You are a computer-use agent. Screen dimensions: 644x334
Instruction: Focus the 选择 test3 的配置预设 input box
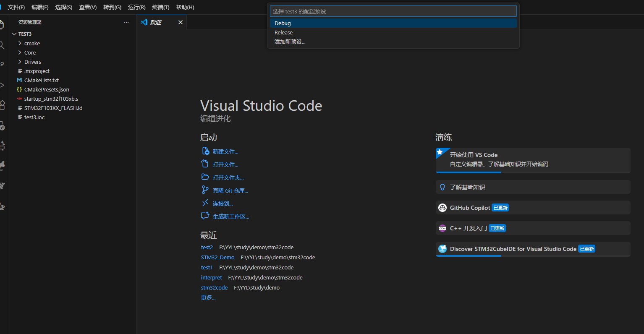coord(393,11)
